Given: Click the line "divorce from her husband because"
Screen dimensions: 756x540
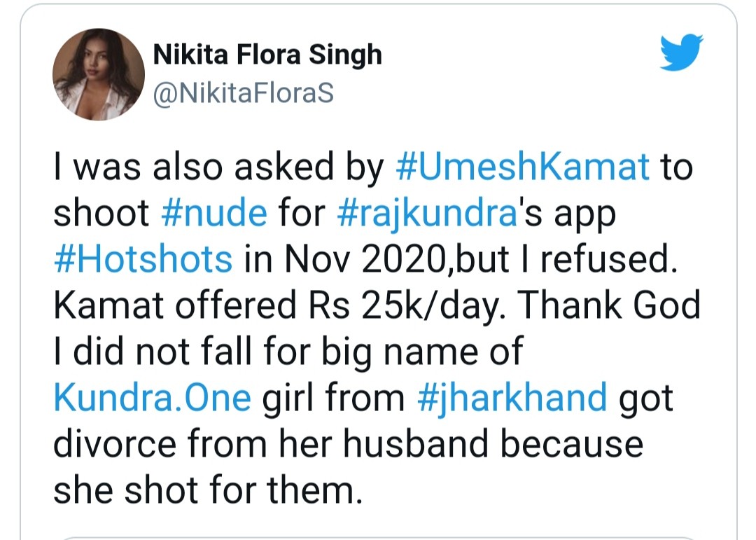Looking at the screenshot, I should [x=348, y=444].
